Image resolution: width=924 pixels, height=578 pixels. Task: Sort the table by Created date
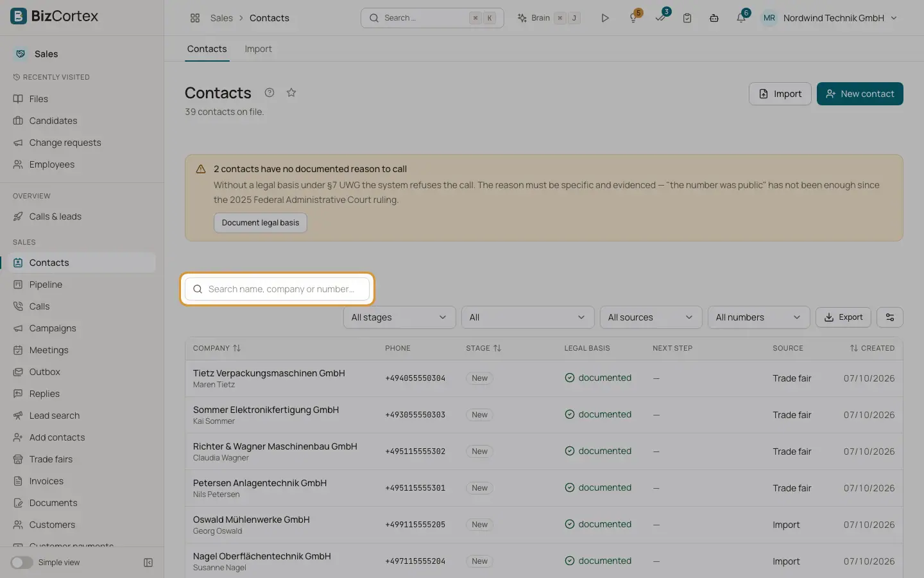(872, 348)
